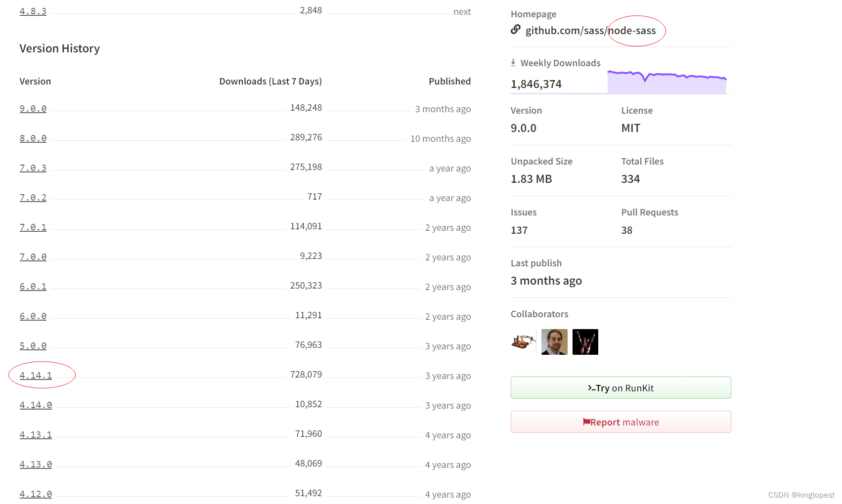Go to version 4.14.1 page
Screen dimensions: 842x504
tap(36, 376)
